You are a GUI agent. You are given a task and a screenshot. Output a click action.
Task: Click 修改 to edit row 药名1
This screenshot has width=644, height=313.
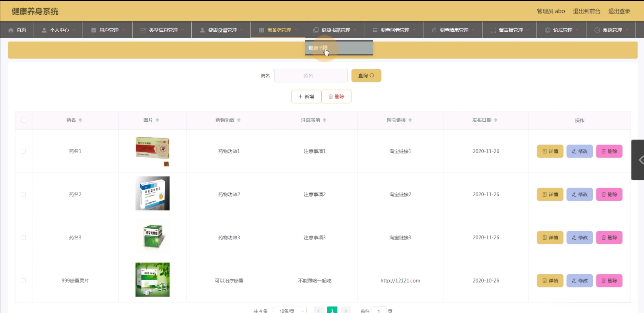click(x=580, y=151)
